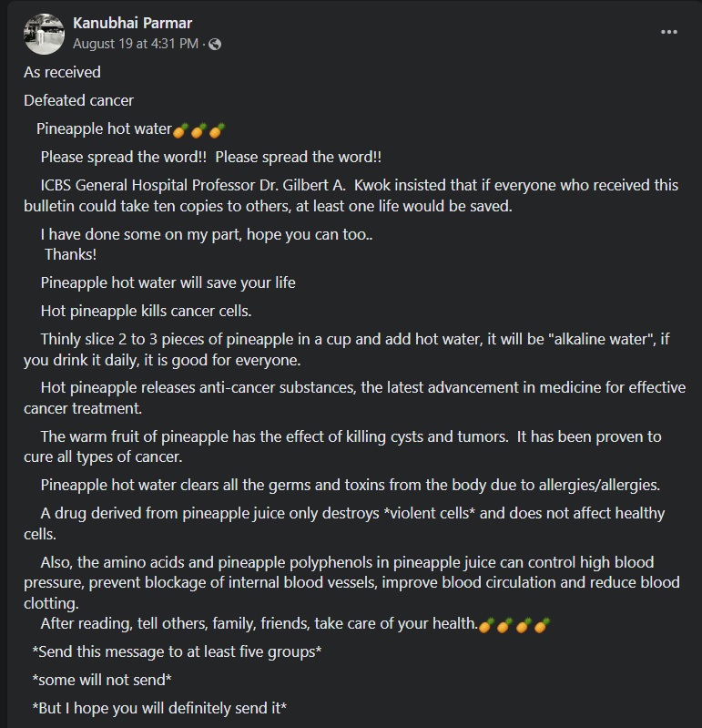Click "*Send this message to at least five groups*"

(177, 652)
